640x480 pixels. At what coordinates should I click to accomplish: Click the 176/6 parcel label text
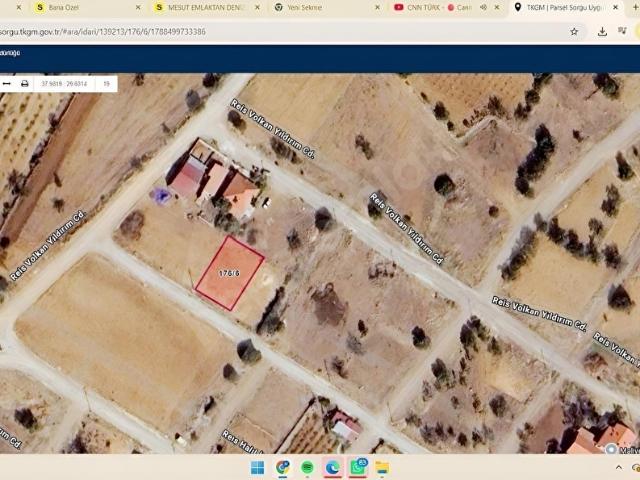tap(229, 273)
